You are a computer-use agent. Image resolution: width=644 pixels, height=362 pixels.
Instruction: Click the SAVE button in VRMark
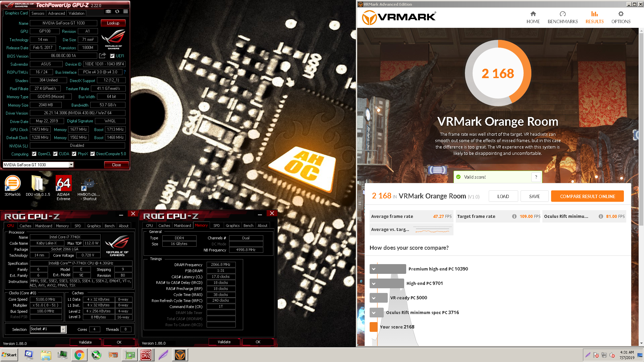(534, 196)
